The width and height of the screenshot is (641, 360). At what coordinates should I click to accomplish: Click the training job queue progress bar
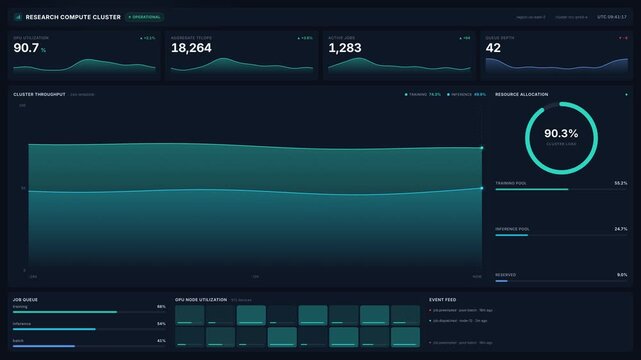point(89,312)
